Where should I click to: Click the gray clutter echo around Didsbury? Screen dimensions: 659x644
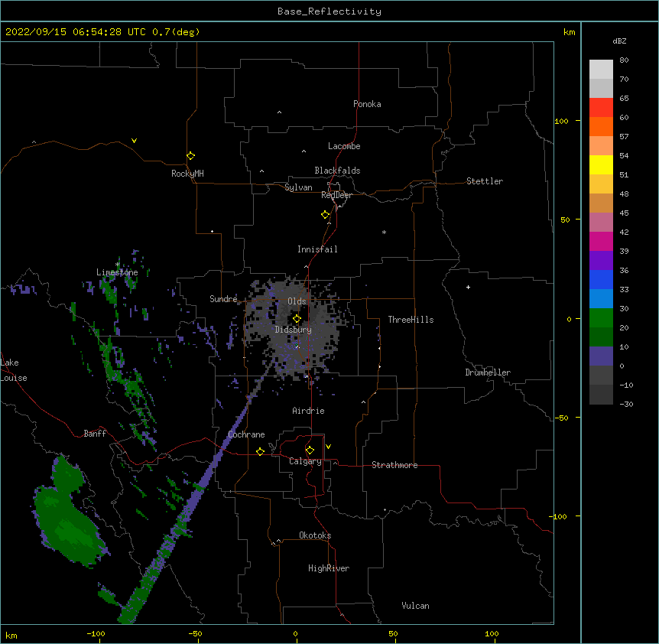294,328
